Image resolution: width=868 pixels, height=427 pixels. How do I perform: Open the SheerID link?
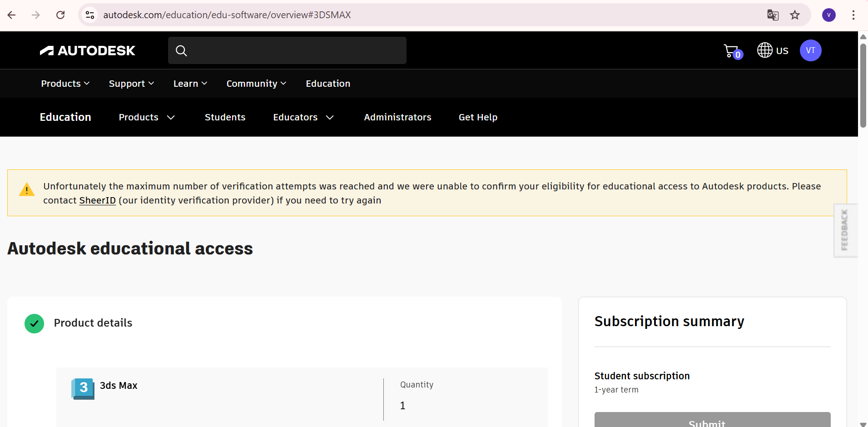tap(97, 200)
